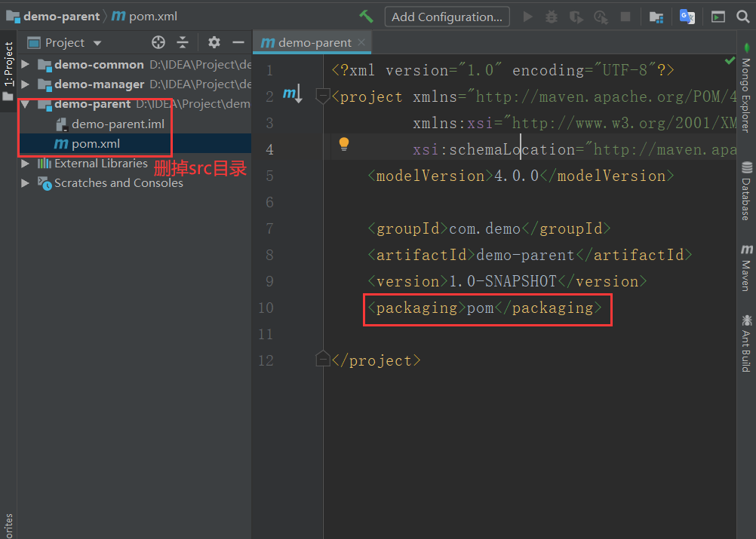Click the Collapse All icon
Image resolution: width=756 pixels, height=539 pixels.
click(x=183, y=42)
